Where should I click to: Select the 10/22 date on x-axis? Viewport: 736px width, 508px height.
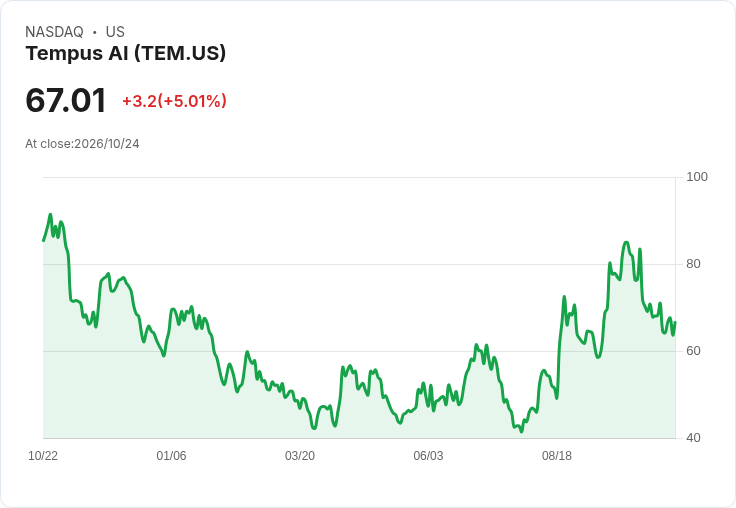[x=43, y=456]
